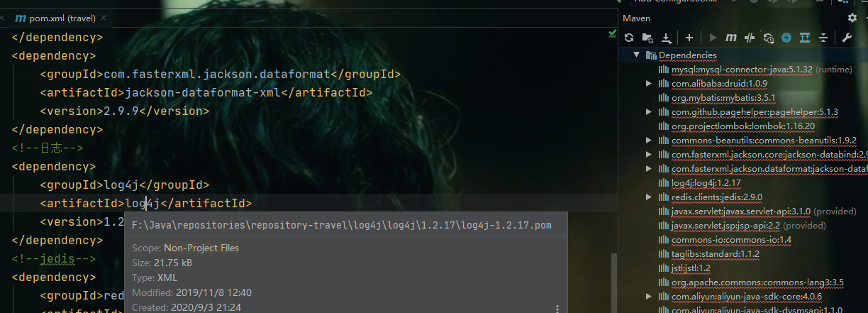Viewport: 868px width, 313px height.
Task: Click version 2.9.9 in editor
Action: coord(121,111)
